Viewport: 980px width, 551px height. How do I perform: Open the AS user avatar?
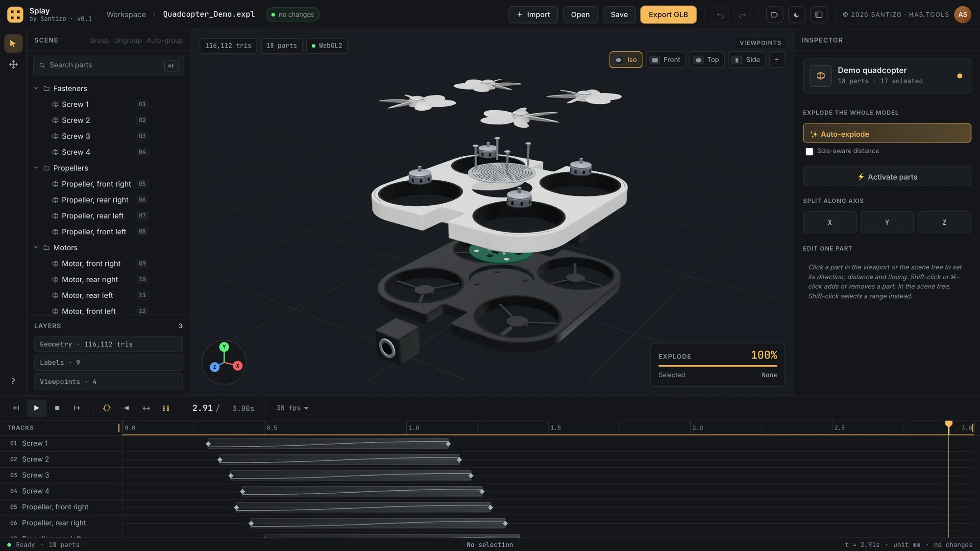(x=962, y=15)
